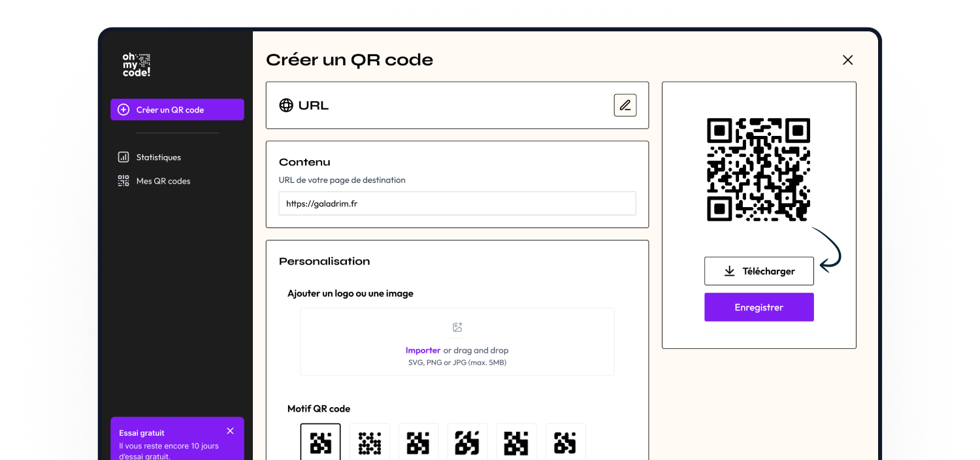Click the Importer link to upload a logo
Screen dimensions: 980x460
pos(423,350)
